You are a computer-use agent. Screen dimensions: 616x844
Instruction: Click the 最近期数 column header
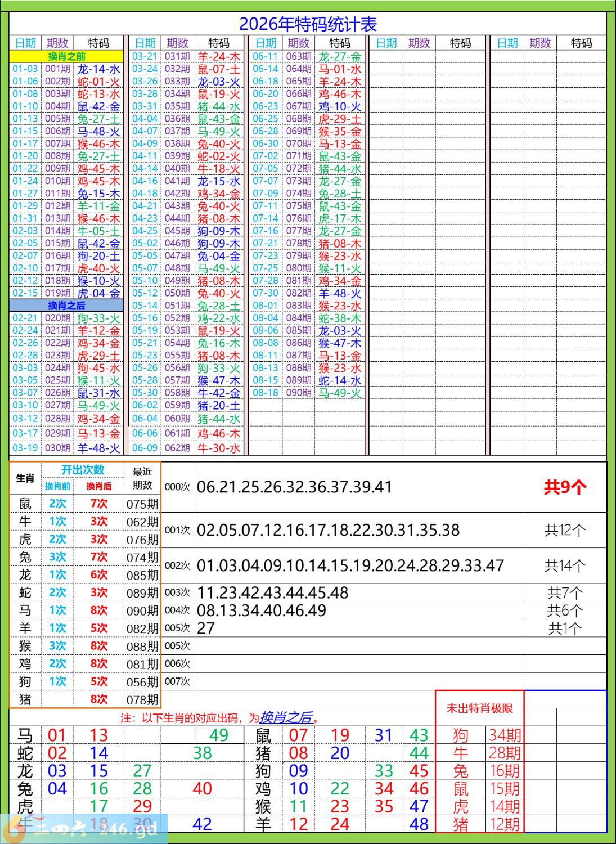point(142,478)
